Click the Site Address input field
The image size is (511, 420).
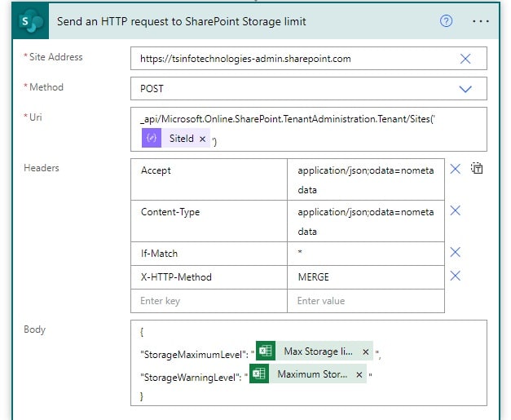(309, 59)
